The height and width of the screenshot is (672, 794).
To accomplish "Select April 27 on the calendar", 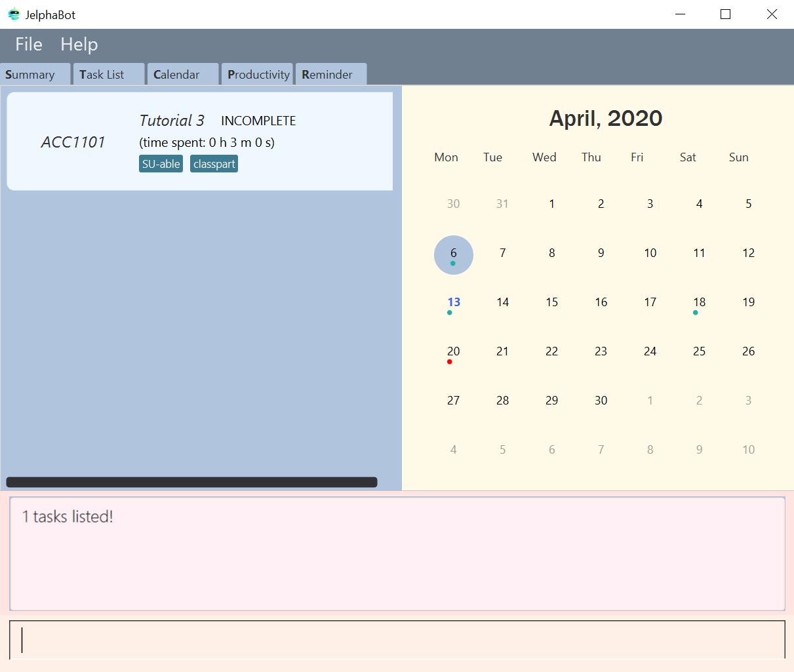I will 453,401.
